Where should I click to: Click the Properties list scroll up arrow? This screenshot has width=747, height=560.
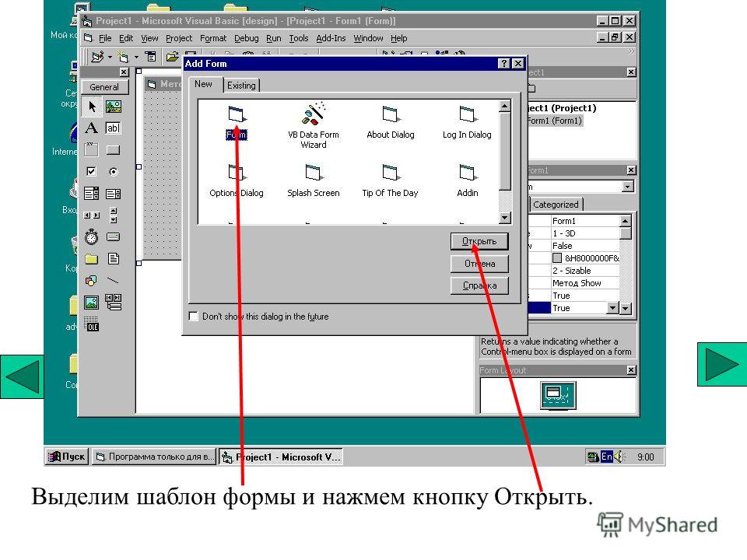click(x=626, y=220)
